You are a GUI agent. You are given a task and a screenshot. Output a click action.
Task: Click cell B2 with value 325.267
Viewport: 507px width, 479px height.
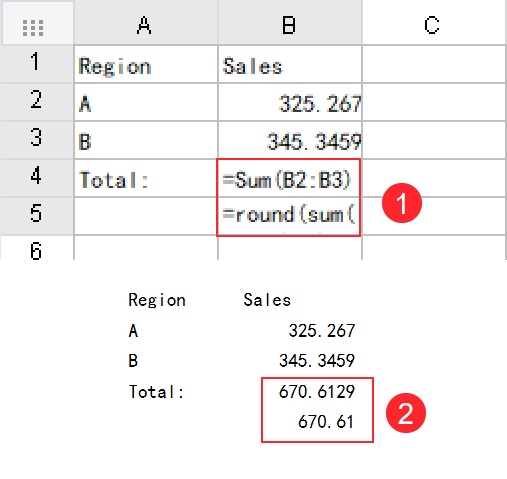tap(290, 102)
